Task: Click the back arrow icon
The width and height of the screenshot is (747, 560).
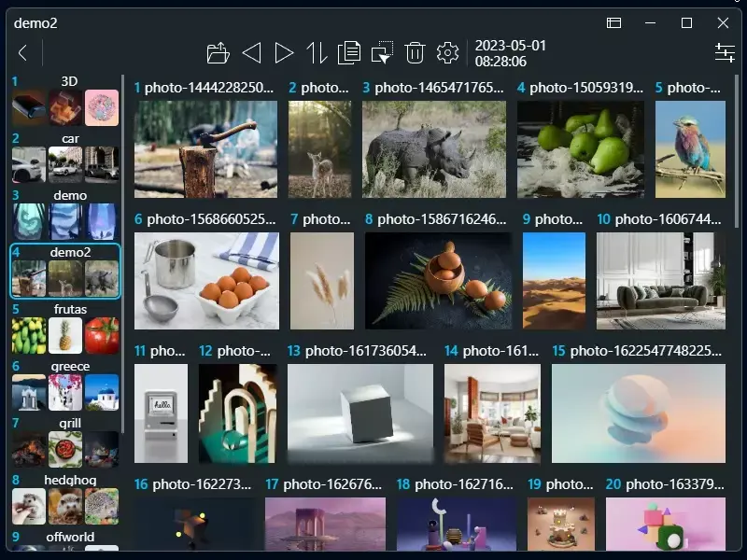Action: click(x=23, y=53)
